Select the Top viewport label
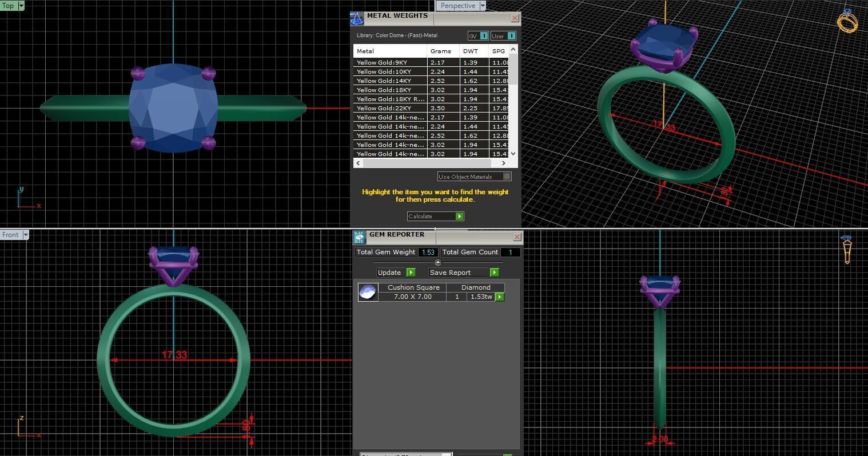This screenshot has height=456, width=868. pos(9,6)
